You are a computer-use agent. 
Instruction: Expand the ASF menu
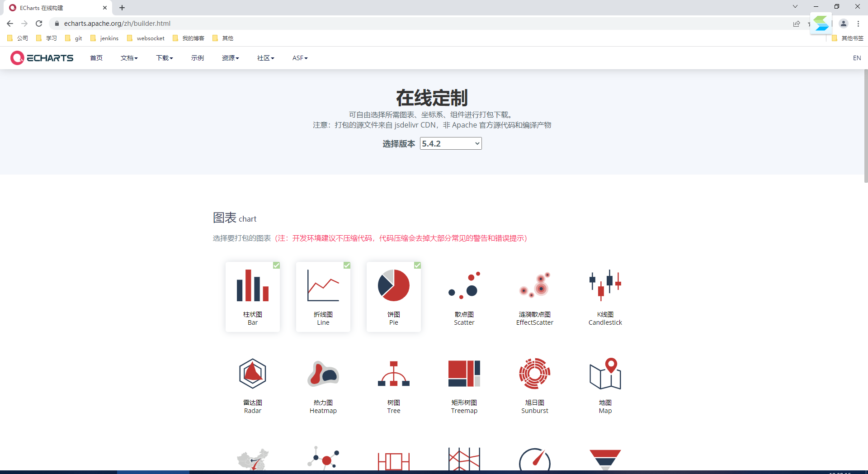tap(300, 58)
